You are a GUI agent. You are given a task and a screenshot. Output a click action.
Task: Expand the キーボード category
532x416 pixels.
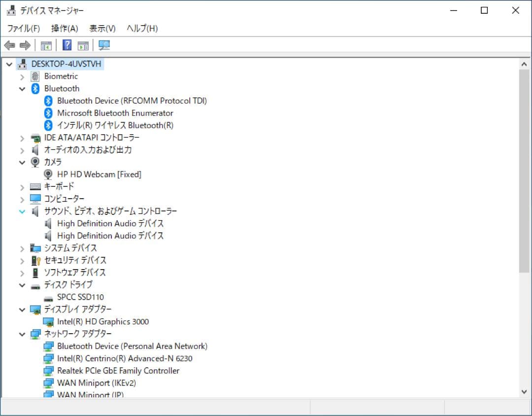click(22, 187)
